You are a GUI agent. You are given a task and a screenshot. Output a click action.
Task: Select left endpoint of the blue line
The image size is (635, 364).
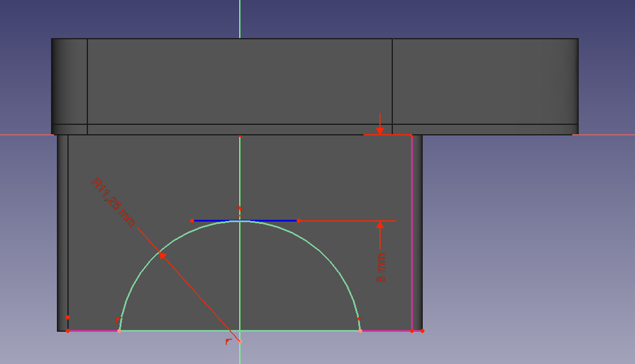(x=192, y=220)
